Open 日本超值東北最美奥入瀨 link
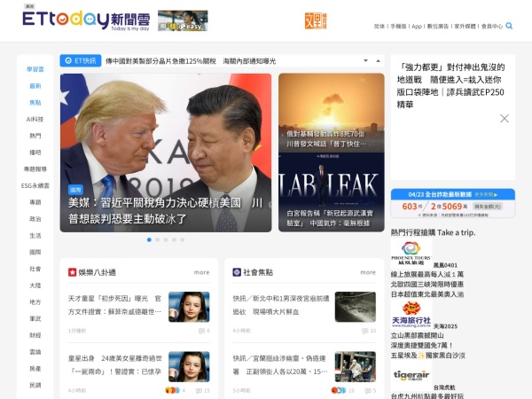This screenshot has width=532, height=399. coord(426,294)
